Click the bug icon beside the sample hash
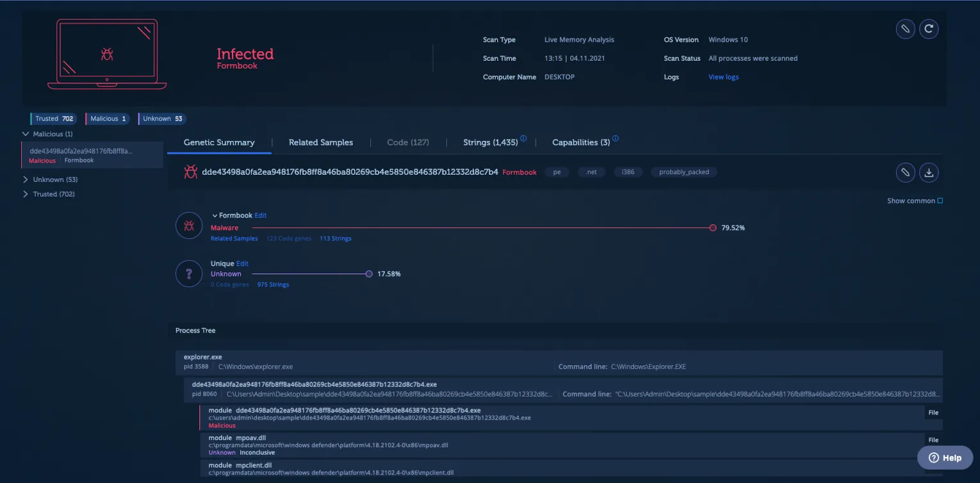Image resolution: width=980 pixels, height=483 pixels. (190, 172)
